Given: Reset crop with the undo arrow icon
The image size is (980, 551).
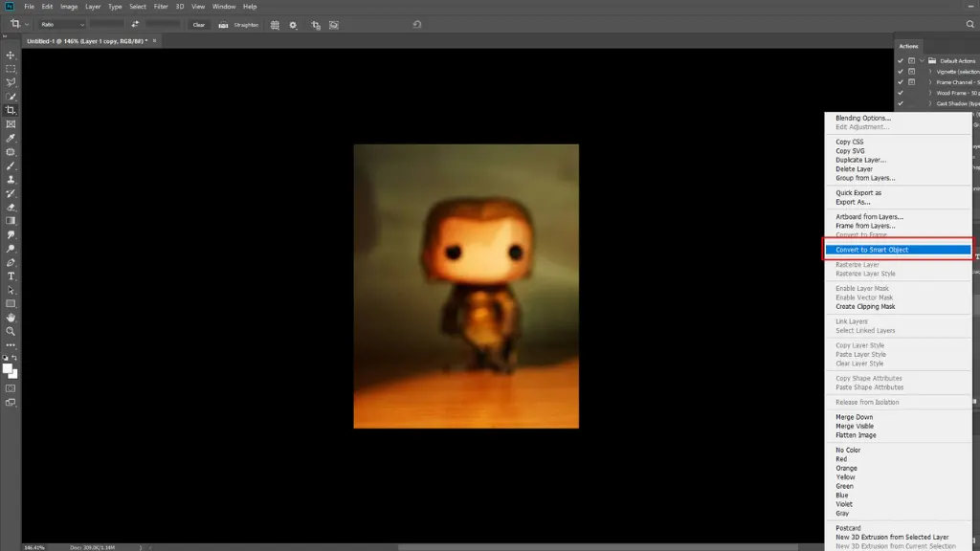Looking at the screenshot, I should 417,24.
